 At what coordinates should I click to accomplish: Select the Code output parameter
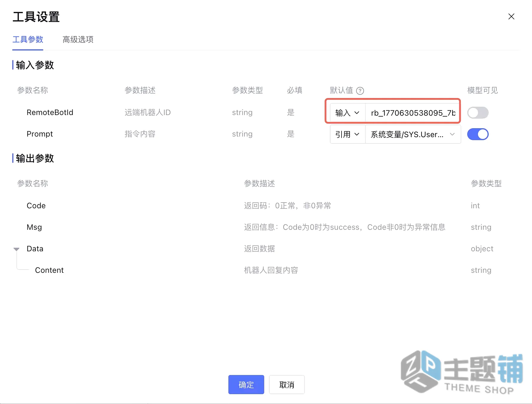coord(36,206)
